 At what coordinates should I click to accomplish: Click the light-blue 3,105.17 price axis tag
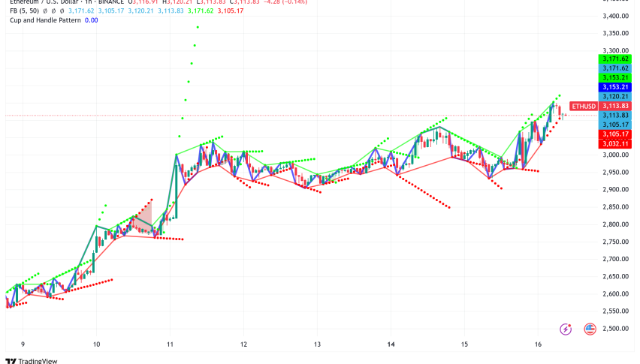(x=615, y=125)
